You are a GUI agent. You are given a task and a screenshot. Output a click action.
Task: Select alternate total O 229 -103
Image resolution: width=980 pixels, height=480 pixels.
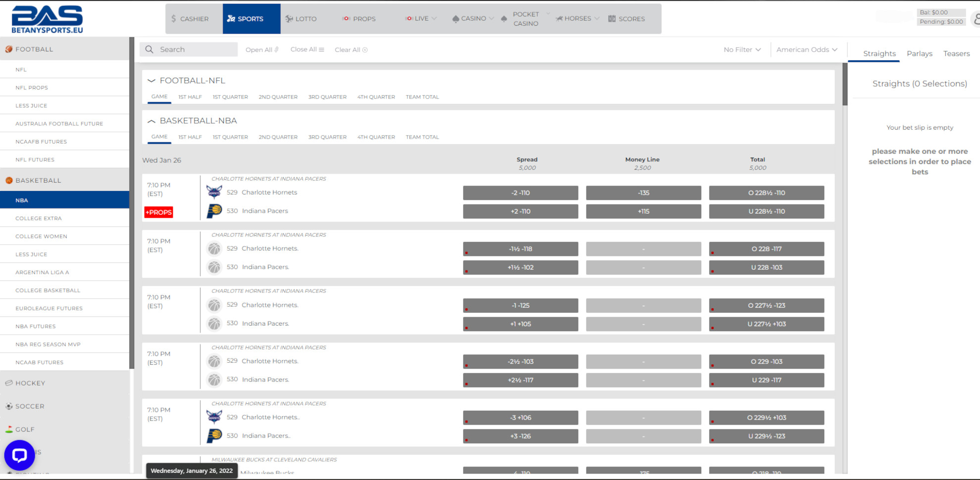pyautogui.click(x=767, y=362)
